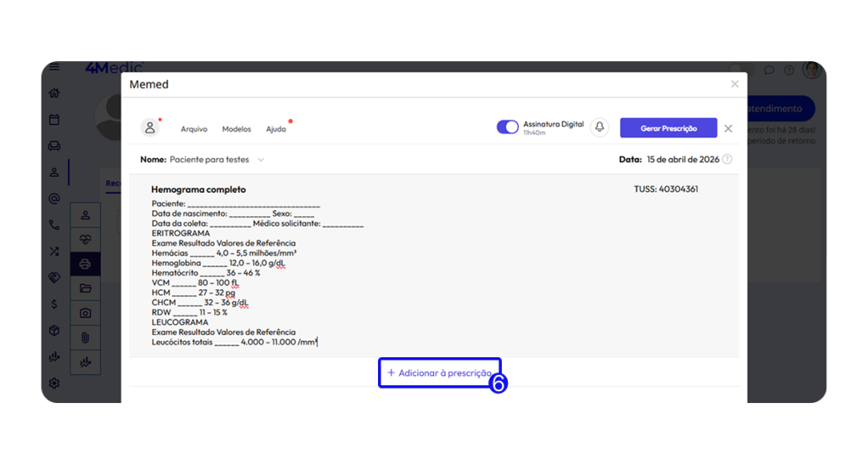This screenshot has height=465, width=868.
Task: Click the dollar sign finance icon
Action: pos(54,304)
